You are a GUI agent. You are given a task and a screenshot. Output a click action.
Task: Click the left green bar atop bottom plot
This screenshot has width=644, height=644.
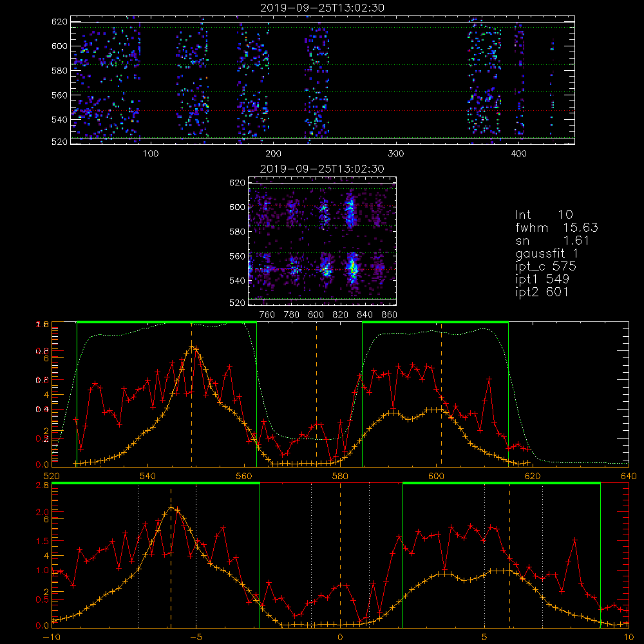pos(156,484)
